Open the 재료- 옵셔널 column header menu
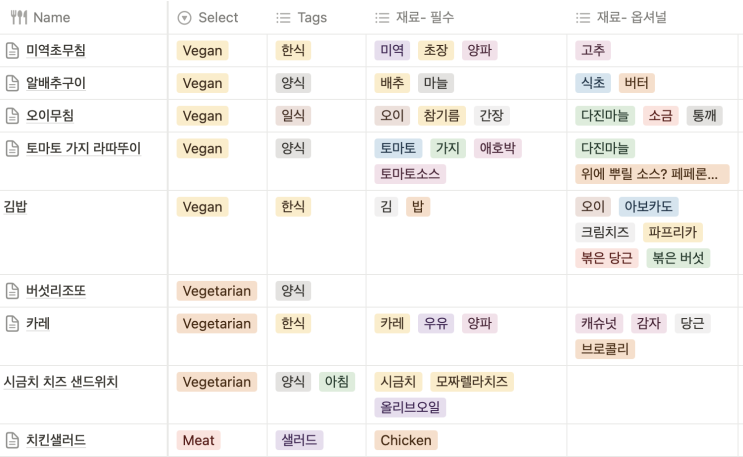This screenshot has width=743, height=457. click(x=652, y=18)
